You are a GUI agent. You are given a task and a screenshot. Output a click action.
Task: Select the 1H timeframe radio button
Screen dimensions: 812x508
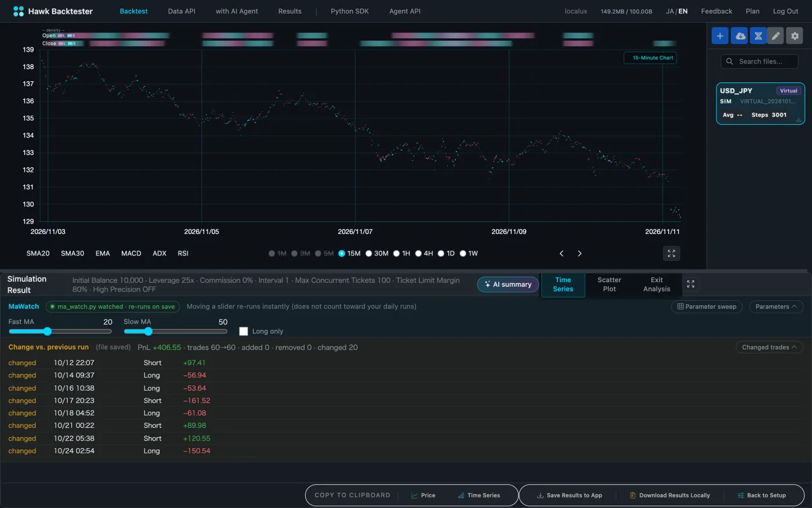click(x=396, y=254)
